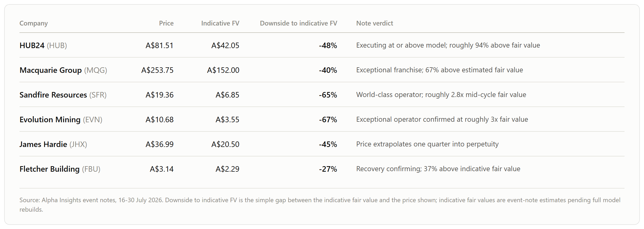Select Macquarie indicative FV A$152.00

[x=223, y=70]
